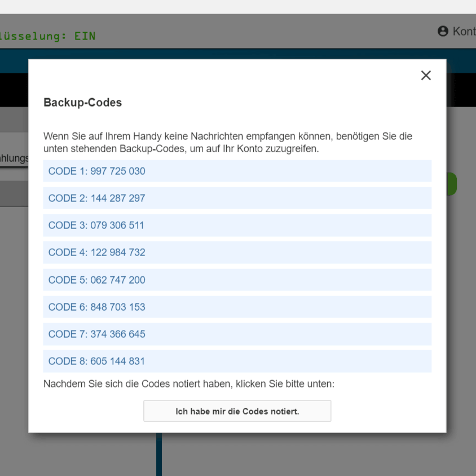Close the Backup-Codes dialog with X
476x476 pixels.
426,75
